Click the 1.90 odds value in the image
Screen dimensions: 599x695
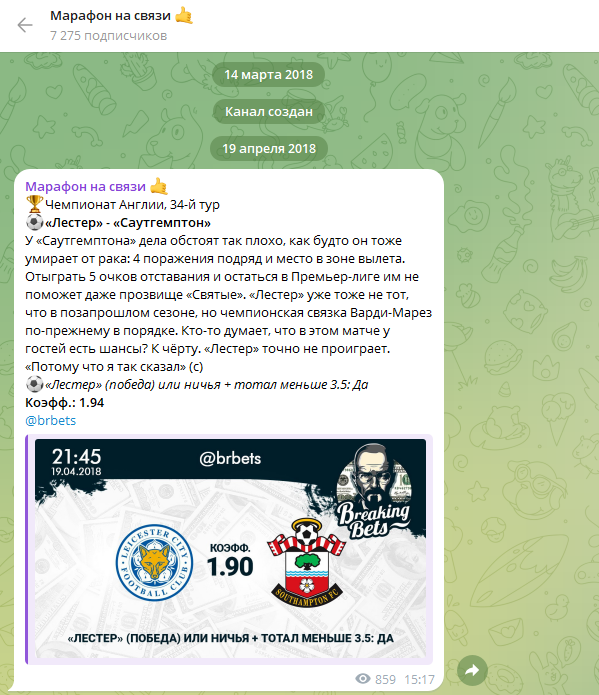pyautogui.click(x=230, y=567)
